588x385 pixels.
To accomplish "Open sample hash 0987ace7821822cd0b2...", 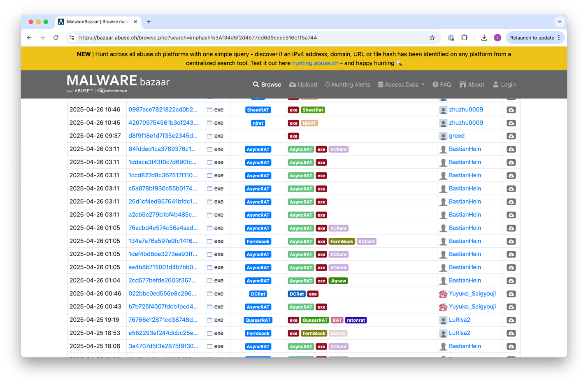I will (163, 110).
